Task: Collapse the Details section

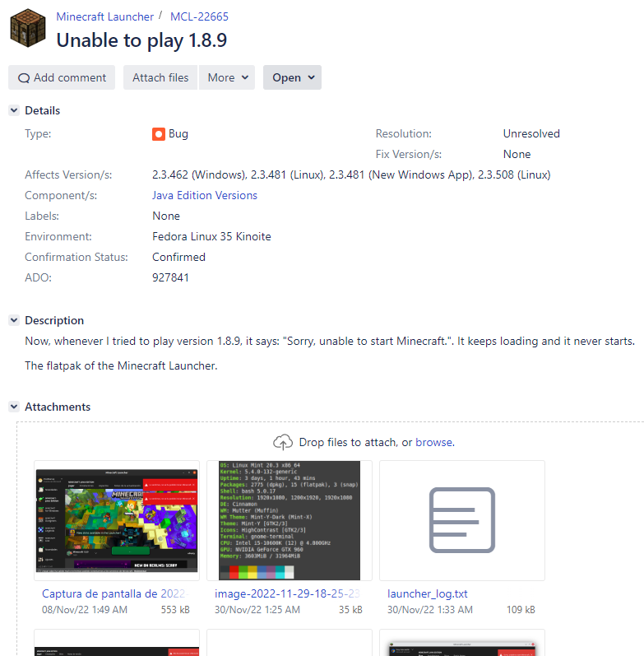Action: point(14,110)
